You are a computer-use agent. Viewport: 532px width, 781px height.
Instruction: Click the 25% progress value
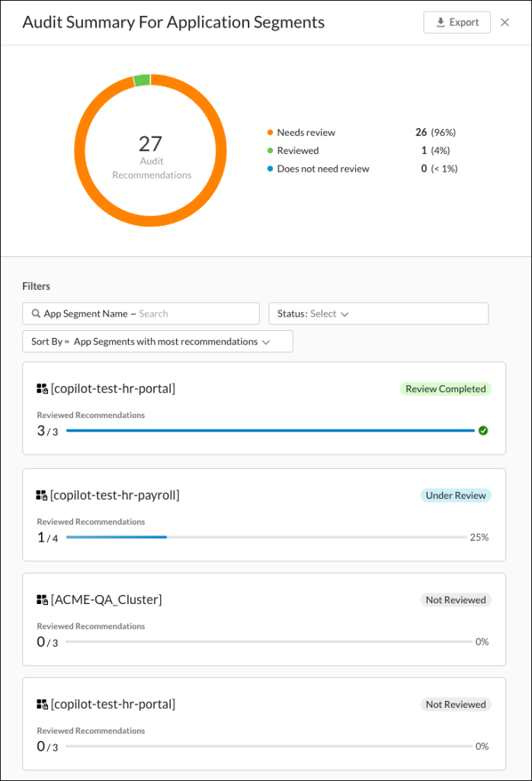(479, 538)
